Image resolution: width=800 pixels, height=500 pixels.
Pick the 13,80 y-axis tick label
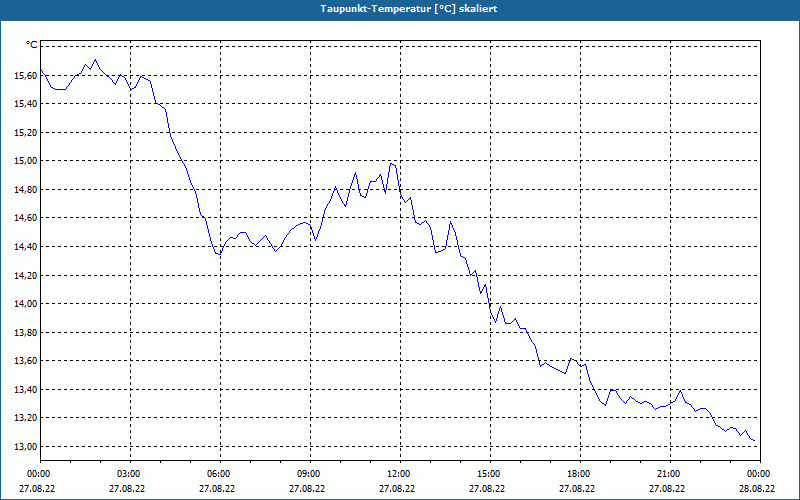point(28,332)
